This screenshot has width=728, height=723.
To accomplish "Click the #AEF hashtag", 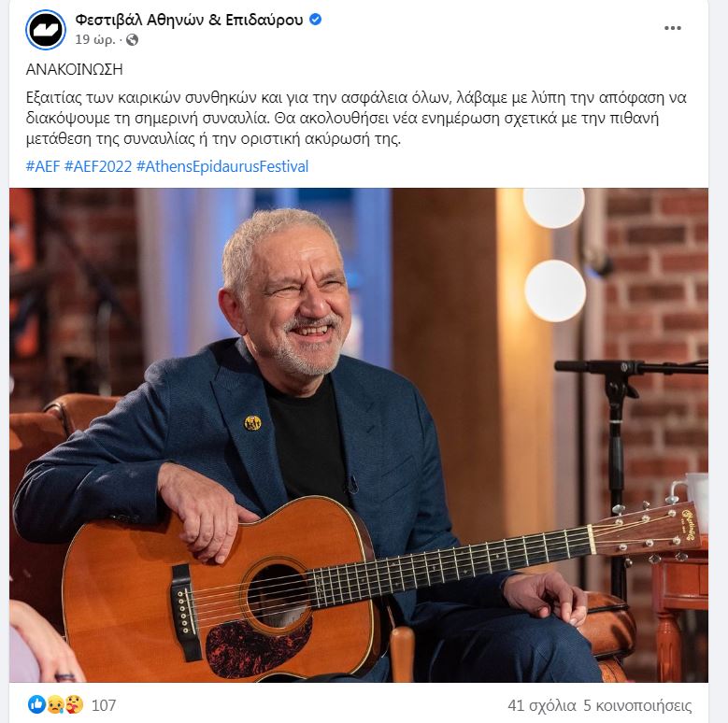I will [x=43, y=166].
